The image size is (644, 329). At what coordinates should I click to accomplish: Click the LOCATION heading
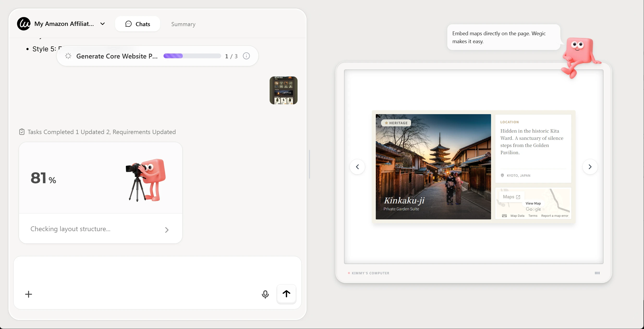(510, 122)
